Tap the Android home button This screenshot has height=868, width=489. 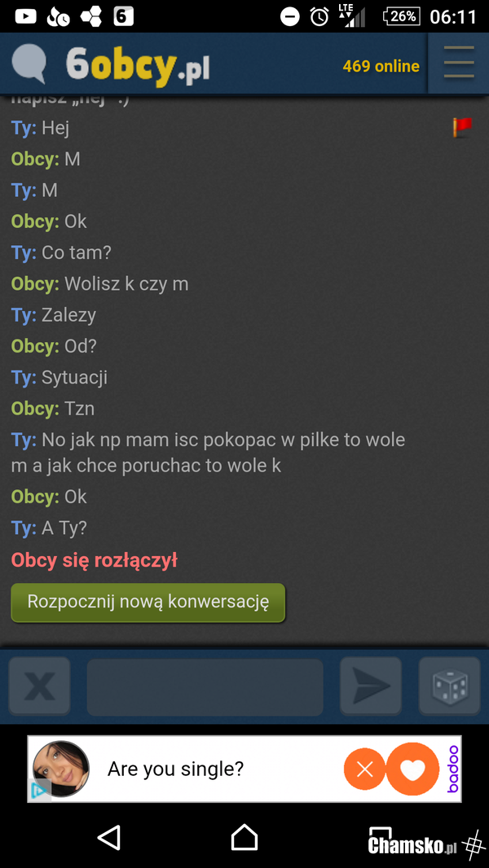244,838
